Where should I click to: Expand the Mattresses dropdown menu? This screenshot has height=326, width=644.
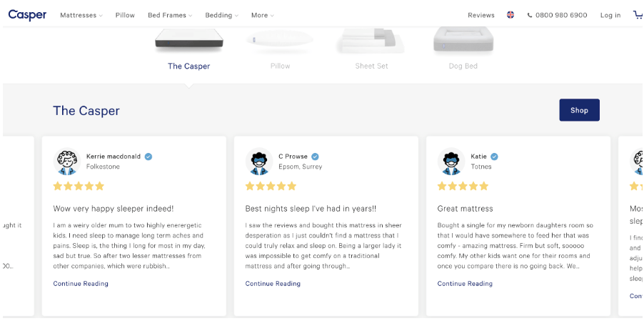81,15
